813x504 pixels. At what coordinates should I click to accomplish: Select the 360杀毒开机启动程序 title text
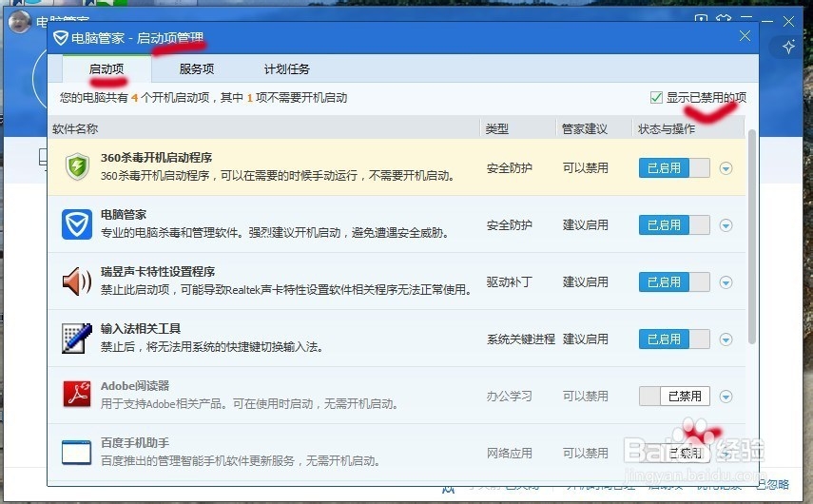156,157
